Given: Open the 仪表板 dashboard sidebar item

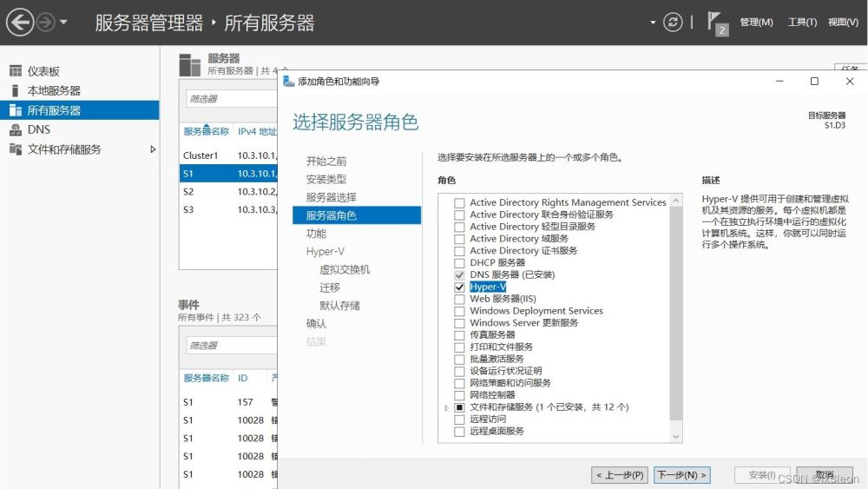Looking at the screenshot, I should pyautogui.click(x=43, y=71).
